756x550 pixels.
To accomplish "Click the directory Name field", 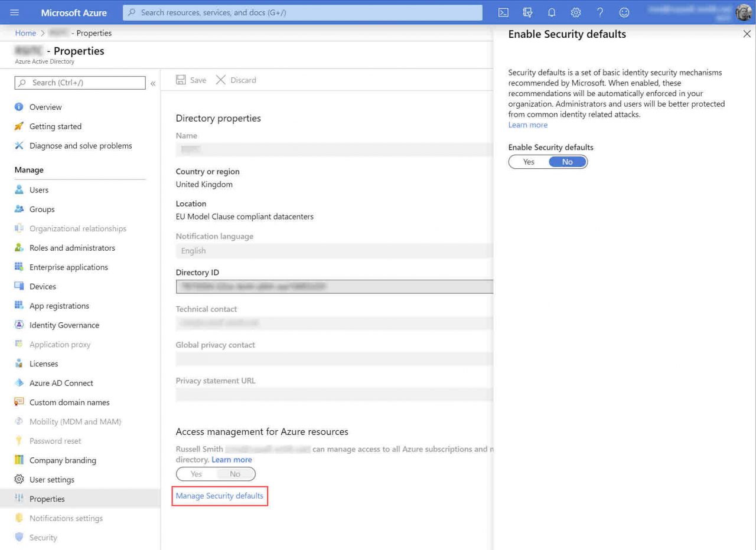I will (334, 150).
